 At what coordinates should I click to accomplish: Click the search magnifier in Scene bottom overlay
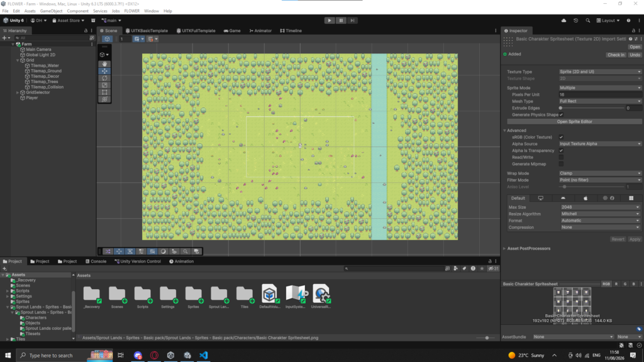(x=186, y=251)
